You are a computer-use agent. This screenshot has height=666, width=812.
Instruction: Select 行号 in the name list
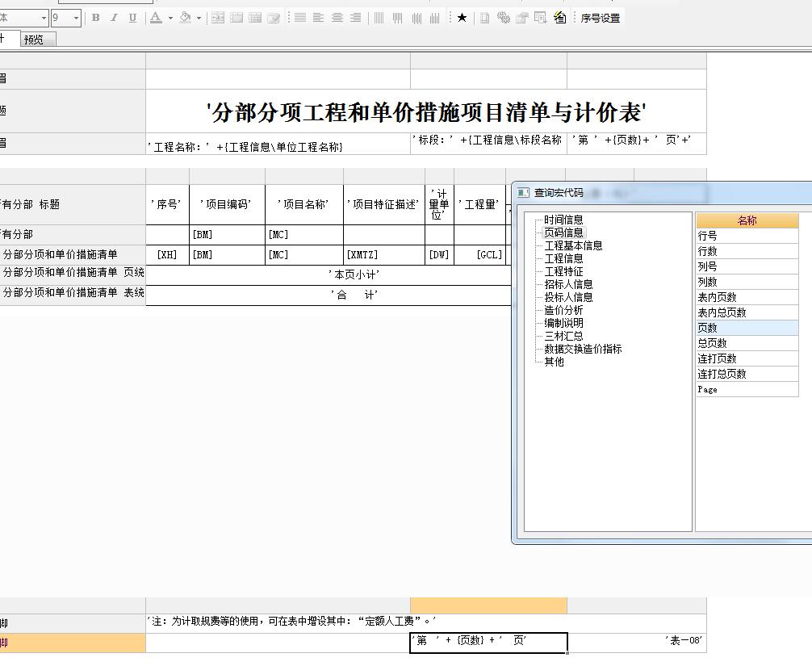click(x=747, y=237)
